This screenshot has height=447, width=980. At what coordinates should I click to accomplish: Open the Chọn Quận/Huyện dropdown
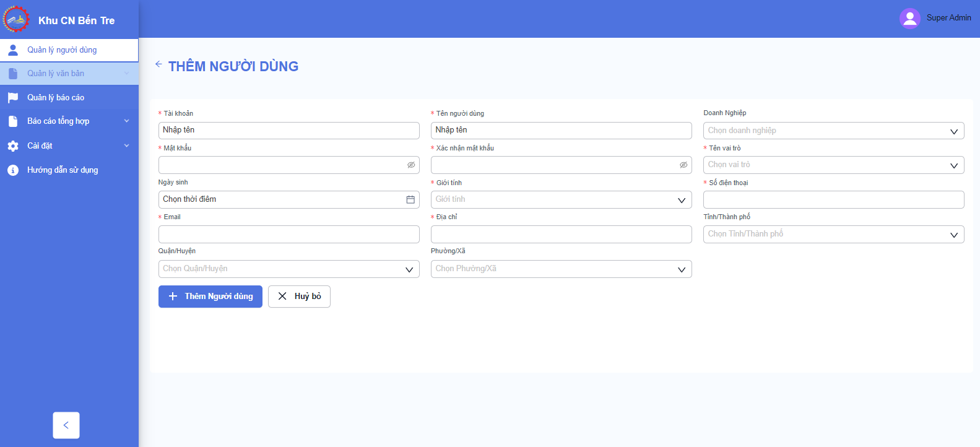click(288, 269)
